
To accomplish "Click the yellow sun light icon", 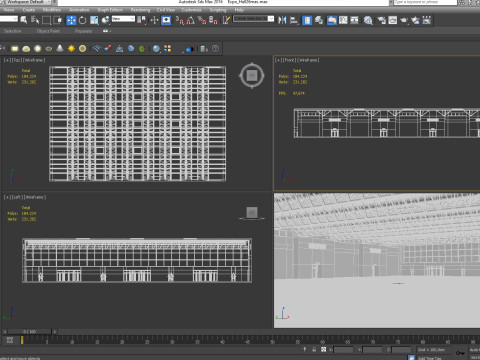I will (71, 49).
